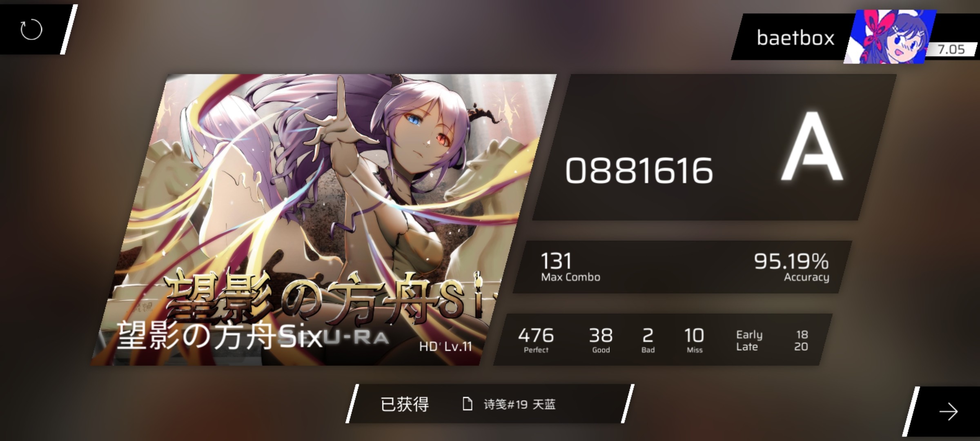Select the 476 Perfect count

coord(536,340)
